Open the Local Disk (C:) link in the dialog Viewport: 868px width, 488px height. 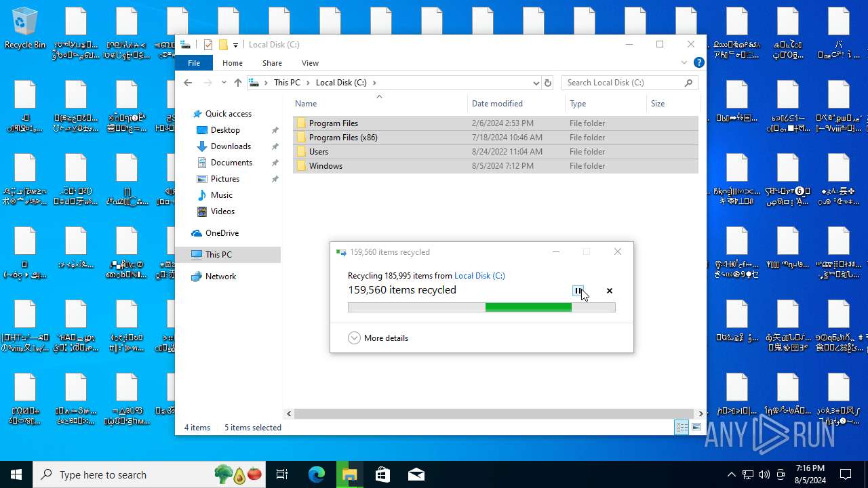[479, 276]
